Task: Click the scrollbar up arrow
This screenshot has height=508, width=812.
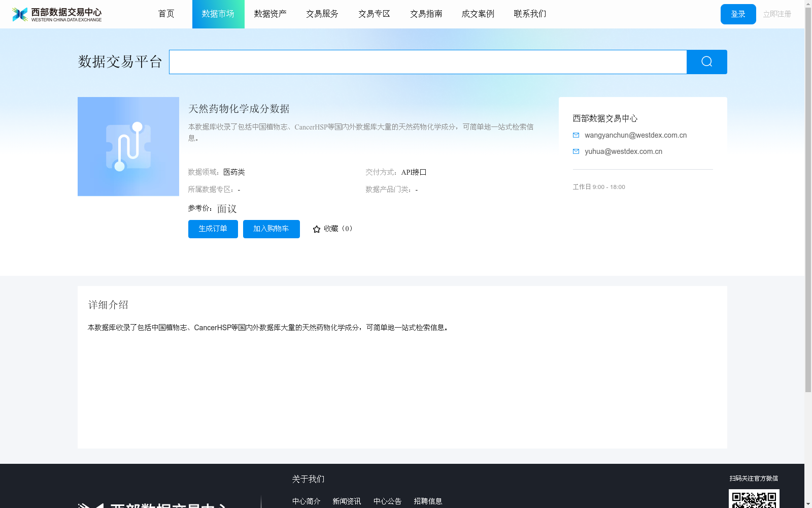Action: tap(808, 4)
